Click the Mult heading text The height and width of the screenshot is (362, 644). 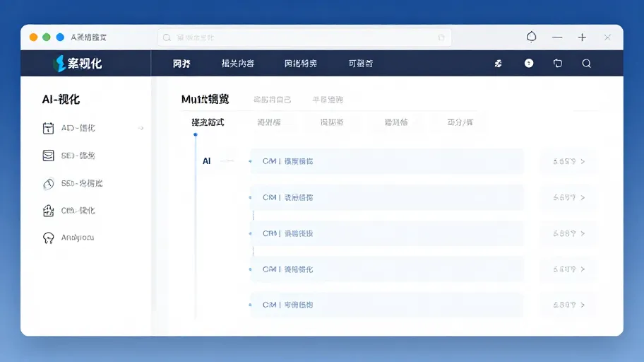coord(205,99)
